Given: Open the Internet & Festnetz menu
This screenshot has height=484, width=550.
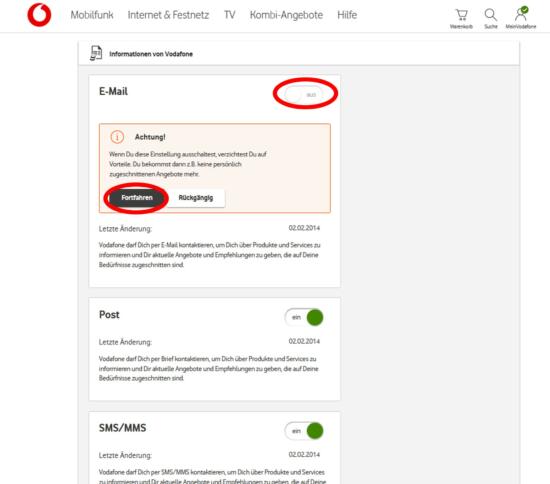Looking at the screenshot, I should coord(168,15).
